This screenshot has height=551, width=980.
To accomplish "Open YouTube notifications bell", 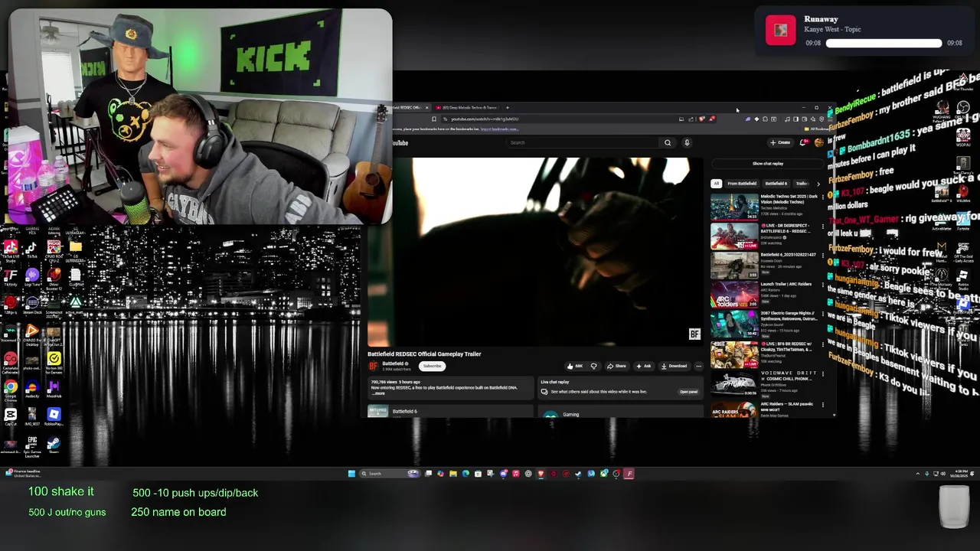I will tap(803, 142).
